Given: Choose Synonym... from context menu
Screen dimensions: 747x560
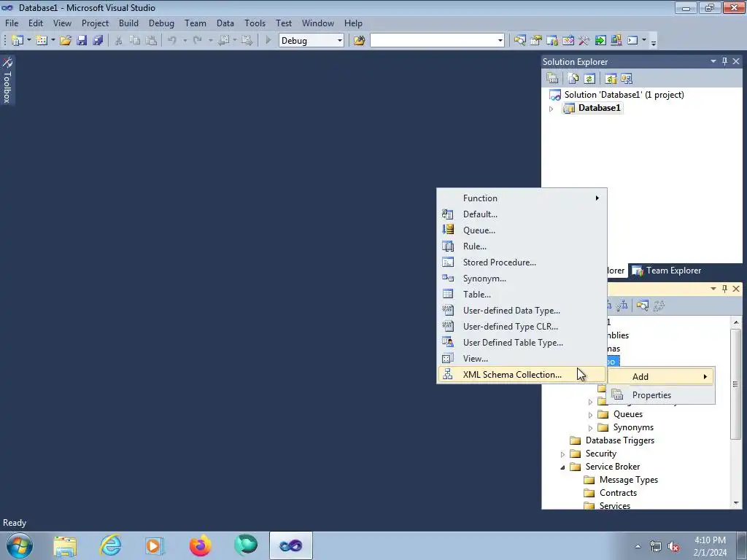Looking at the screenshot, I should pyautogui.click(x=522, y=279).
